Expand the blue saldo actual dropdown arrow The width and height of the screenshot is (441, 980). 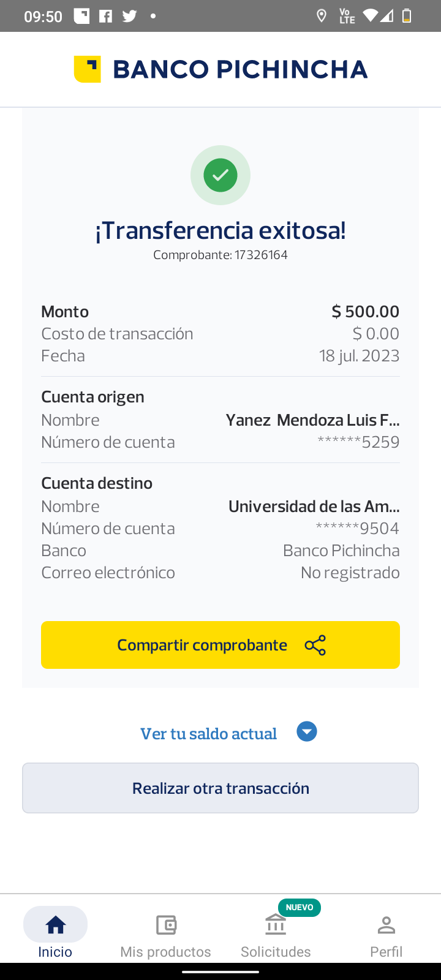click(x=307, y=732)
